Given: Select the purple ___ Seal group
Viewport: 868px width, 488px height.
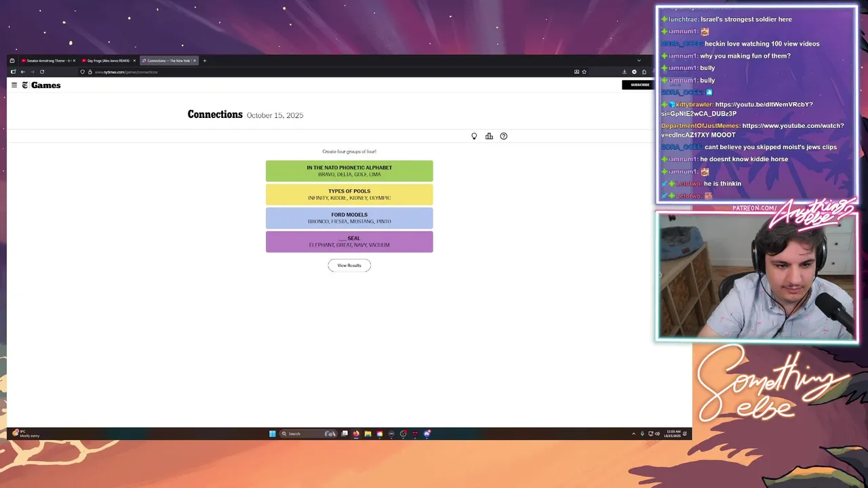Looking at the screenshot, I should [x=349, y=242].
